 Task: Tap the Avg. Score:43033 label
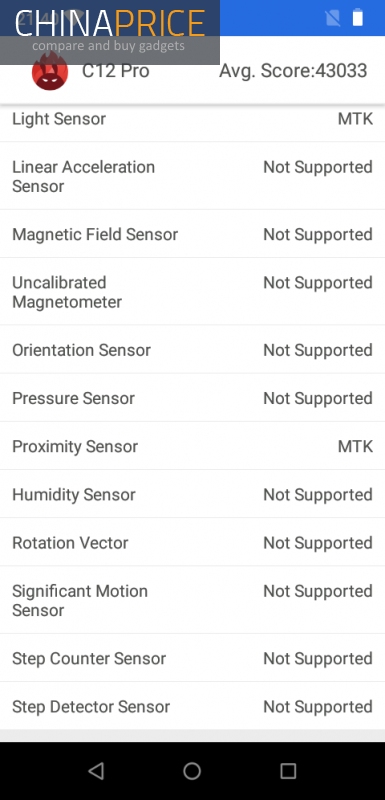point(293,70)
